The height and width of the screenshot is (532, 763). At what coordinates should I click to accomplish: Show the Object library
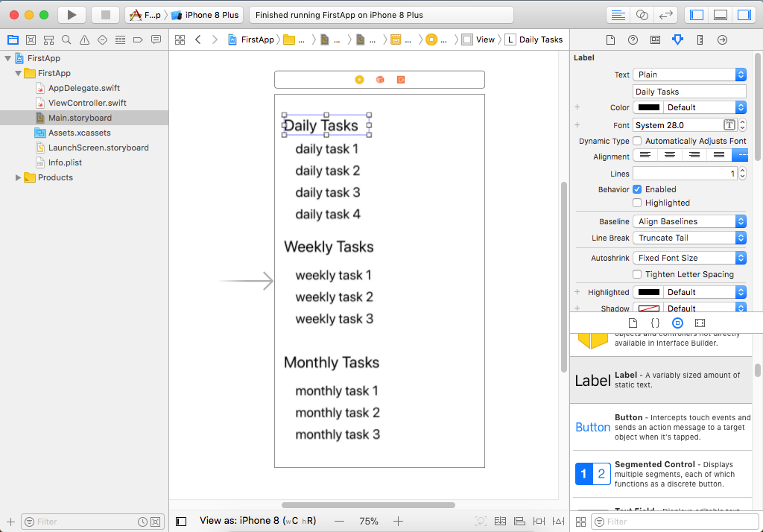tap(677, 323)
